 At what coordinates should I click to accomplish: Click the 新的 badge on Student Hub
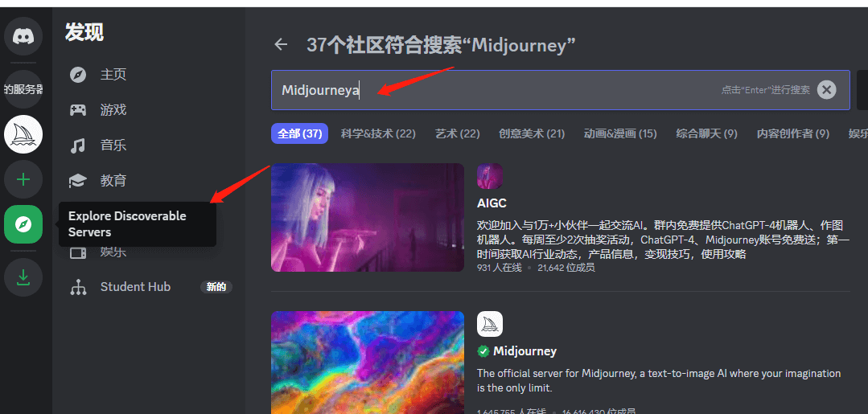point(216,287)
